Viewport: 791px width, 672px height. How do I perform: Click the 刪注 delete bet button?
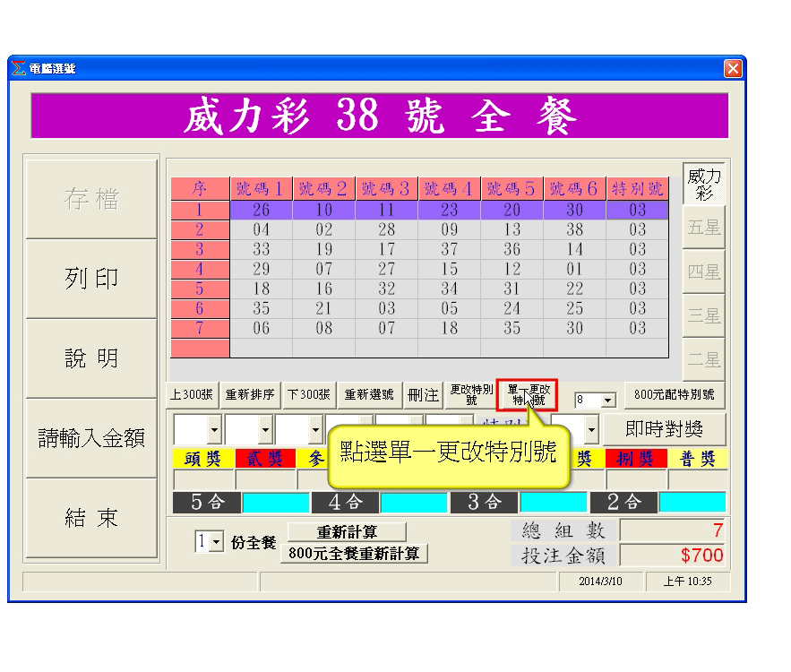click(423, 394)
